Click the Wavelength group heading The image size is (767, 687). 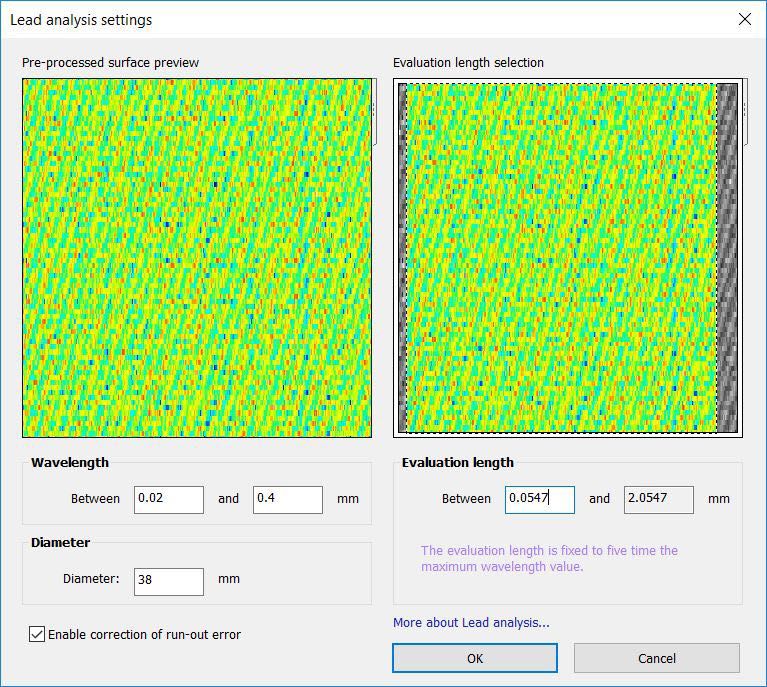70,463
